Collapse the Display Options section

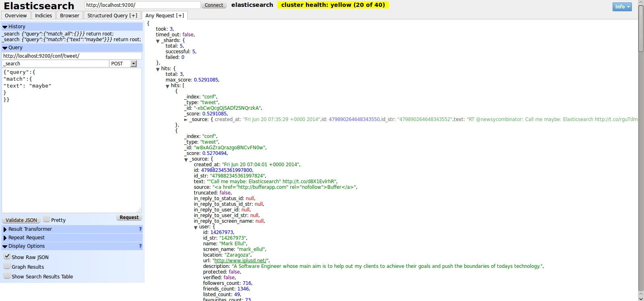(72, 246)
